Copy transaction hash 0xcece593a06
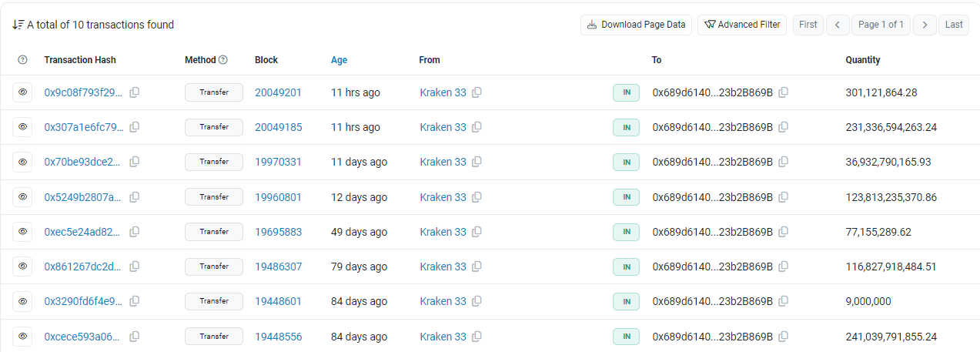The image size is (980, 352). click(135, 337)
